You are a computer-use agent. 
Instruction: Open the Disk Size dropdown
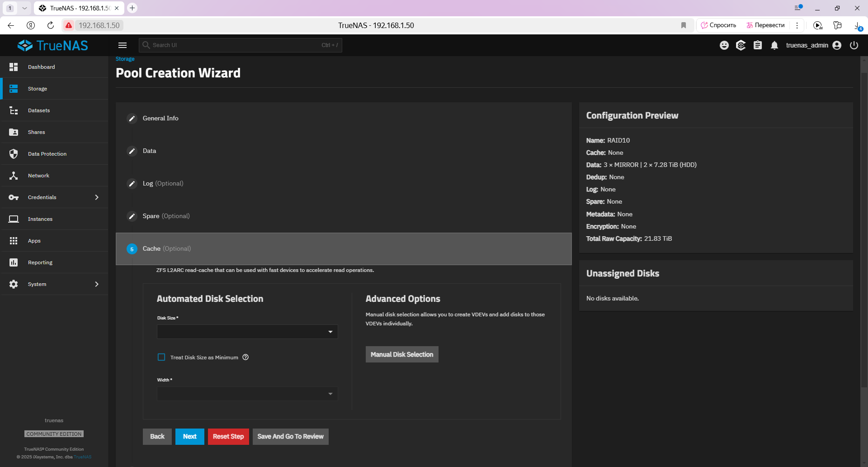[247, 332]
